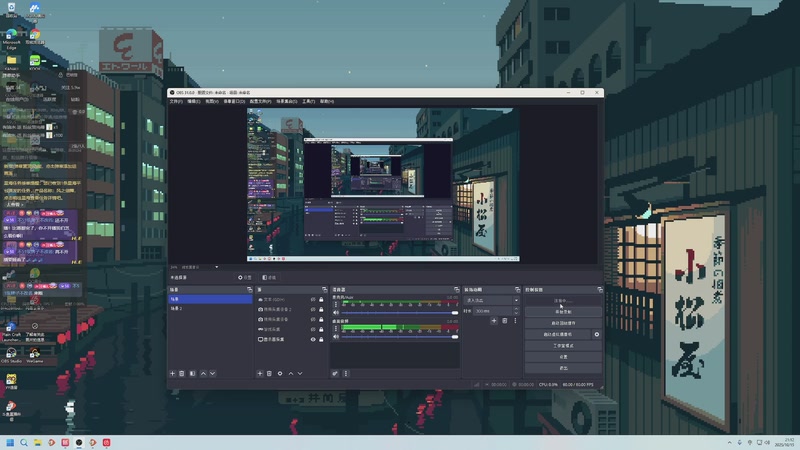Move scene up with the arrow icon

point(203,373)
